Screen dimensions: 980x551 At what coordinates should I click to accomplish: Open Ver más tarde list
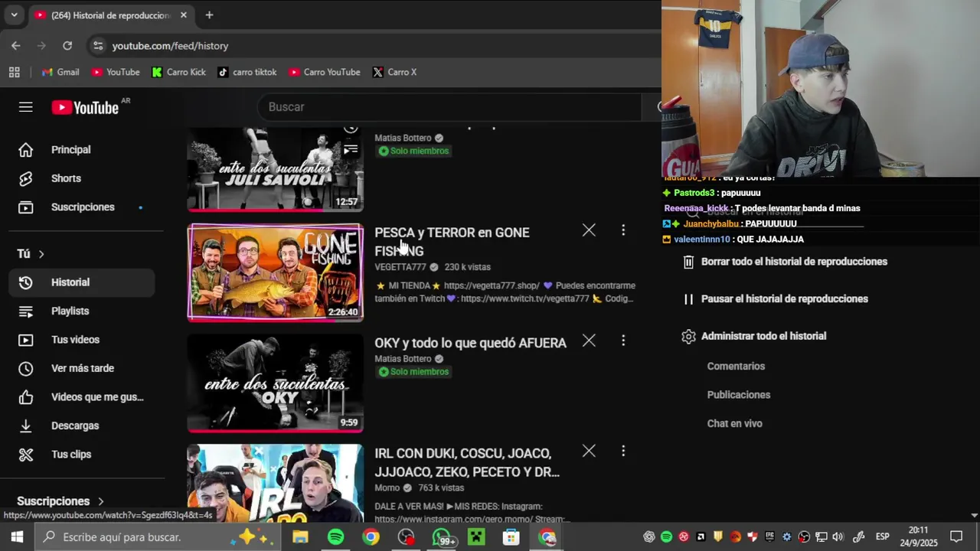(82, 368)
